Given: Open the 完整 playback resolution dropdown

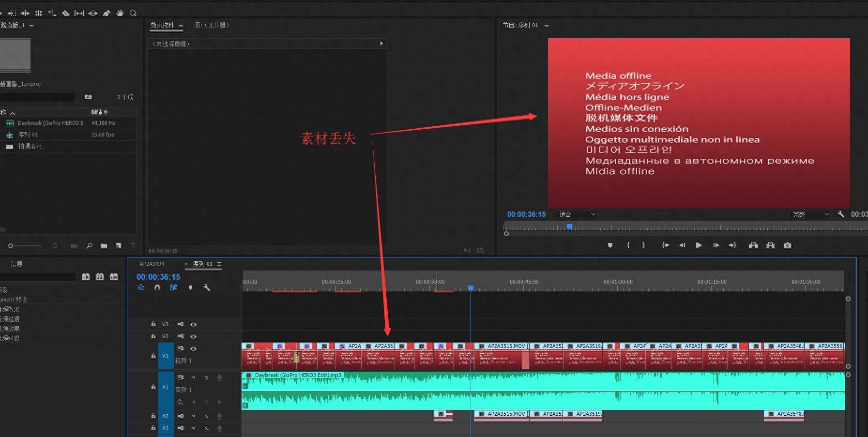Looking at the screenshot, I should pyautogui.click(x=811, y=214).
